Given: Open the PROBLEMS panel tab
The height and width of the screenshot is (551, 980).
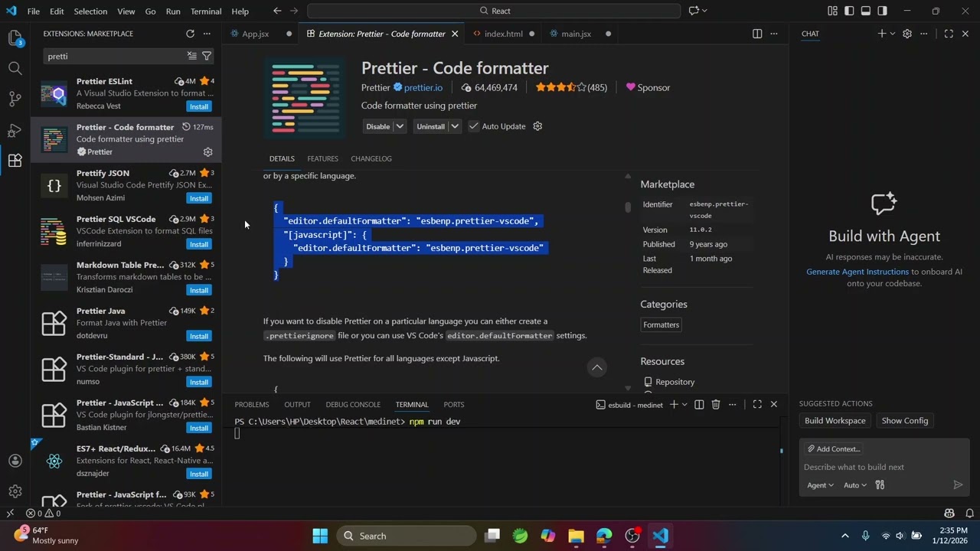Looking at the screenshot, I should pyautogui.click(x=252, y=405).
